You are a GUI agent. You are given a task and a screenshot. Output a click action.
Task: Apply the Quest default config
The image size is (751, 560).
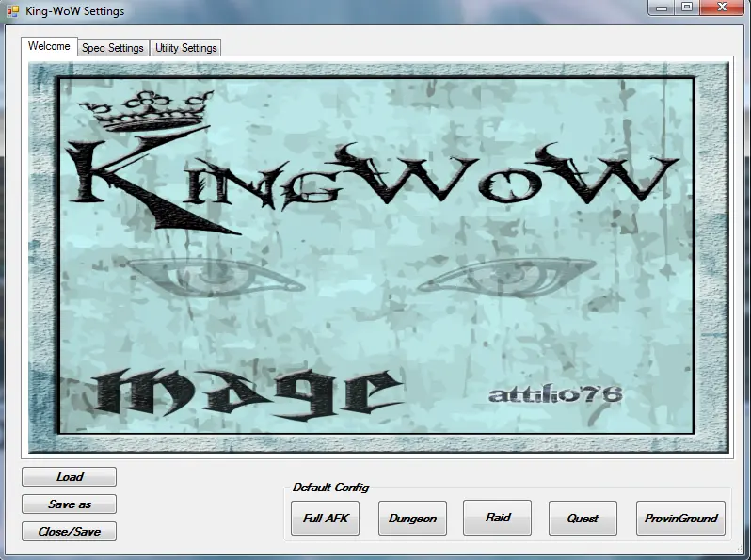coord(583,518)
